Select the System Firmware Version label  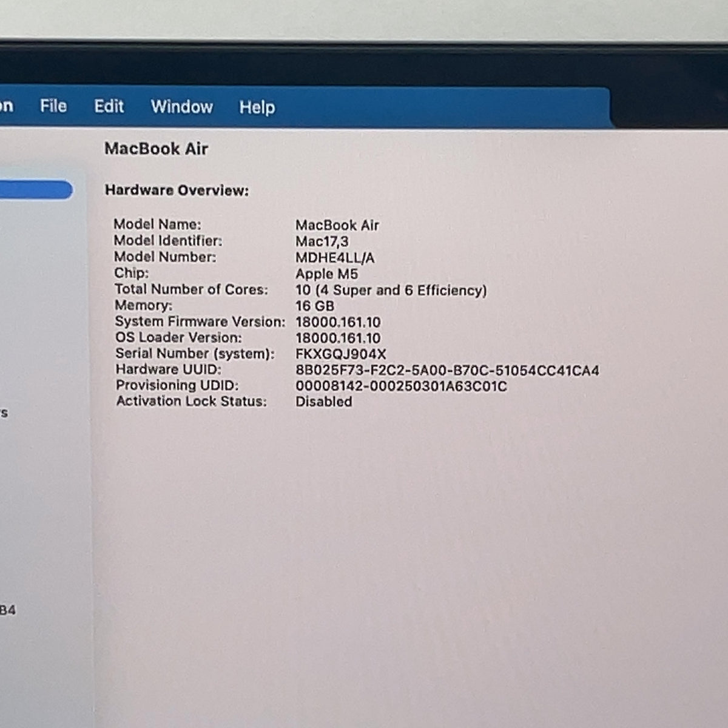(200, 322)
